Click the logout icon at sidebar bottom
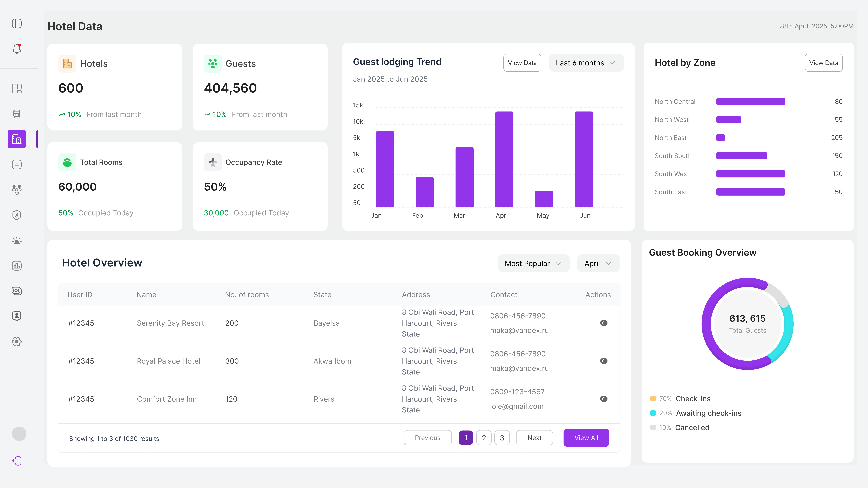Screen dimensions: 868x488 [16, 461]
